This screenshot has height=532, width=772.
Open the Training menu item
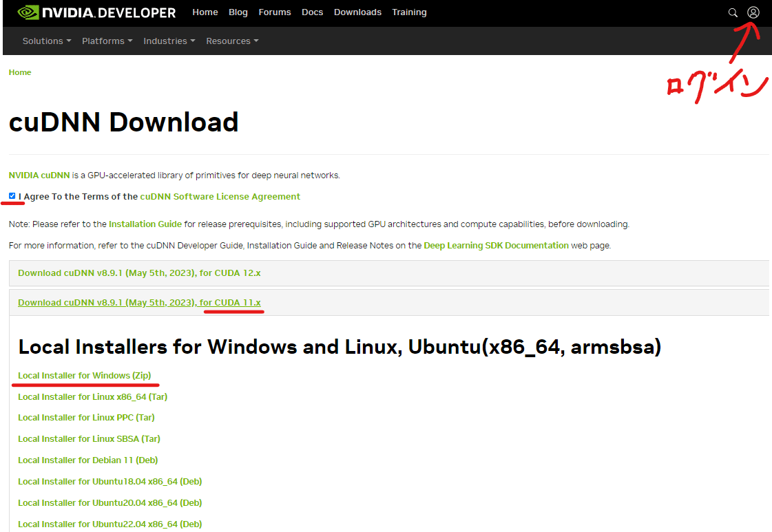[409, 12]
